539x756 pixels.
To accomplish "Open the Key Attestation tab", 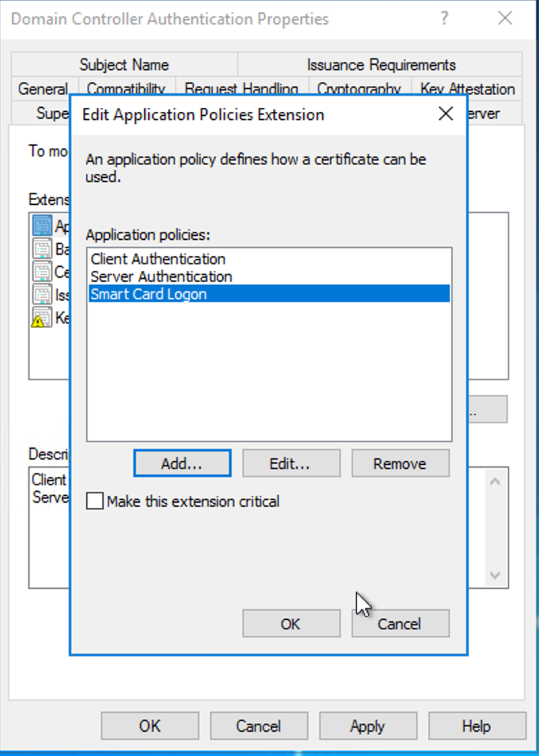I will pos(467,88).
